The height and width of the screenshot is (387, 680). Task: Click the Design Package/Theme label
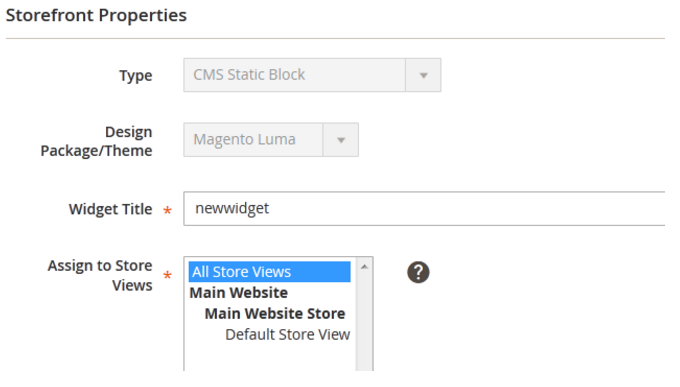(96, 141)
